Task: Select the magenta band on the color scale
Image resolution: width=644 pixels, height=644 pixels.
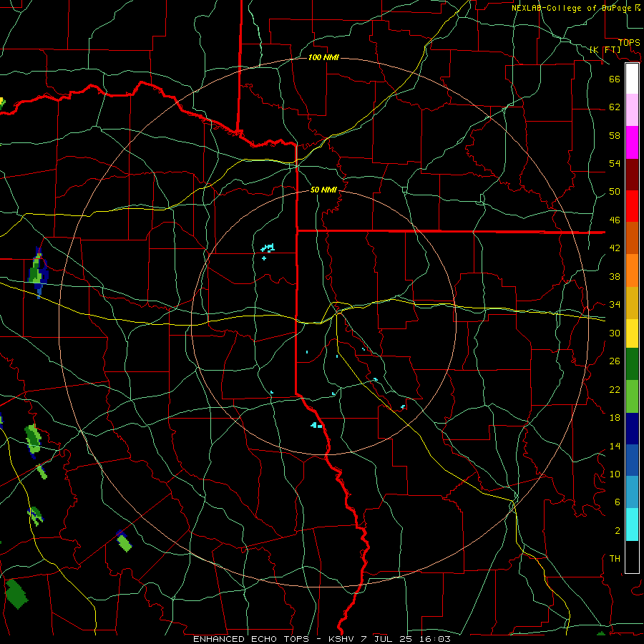Action: coord(632,142)
